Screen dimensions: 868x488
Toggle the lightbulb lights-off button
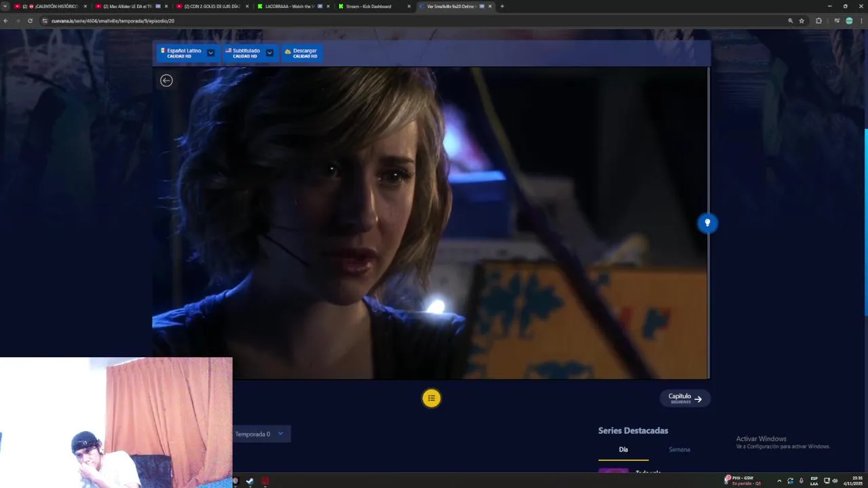[x=707, y=223]
